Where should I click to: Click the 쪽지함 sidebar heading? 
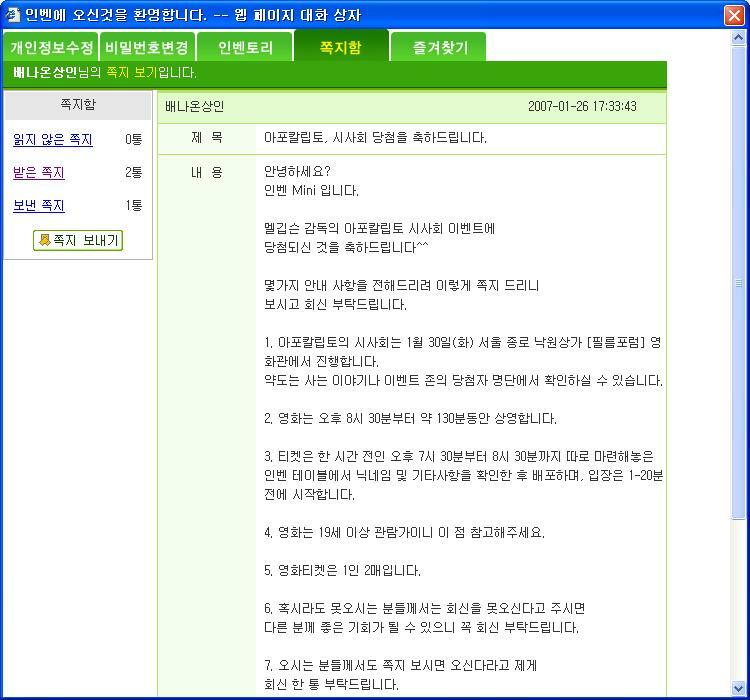point(78,104)
